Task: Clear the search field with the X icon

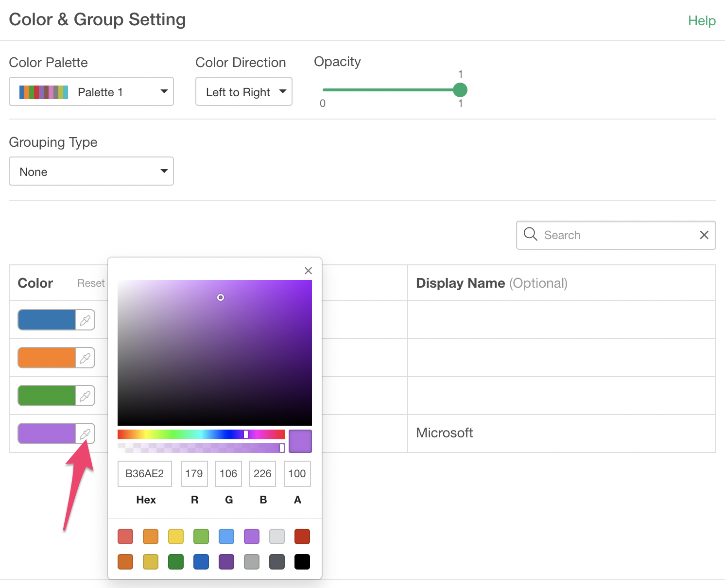Action: [x=704, y=235]
